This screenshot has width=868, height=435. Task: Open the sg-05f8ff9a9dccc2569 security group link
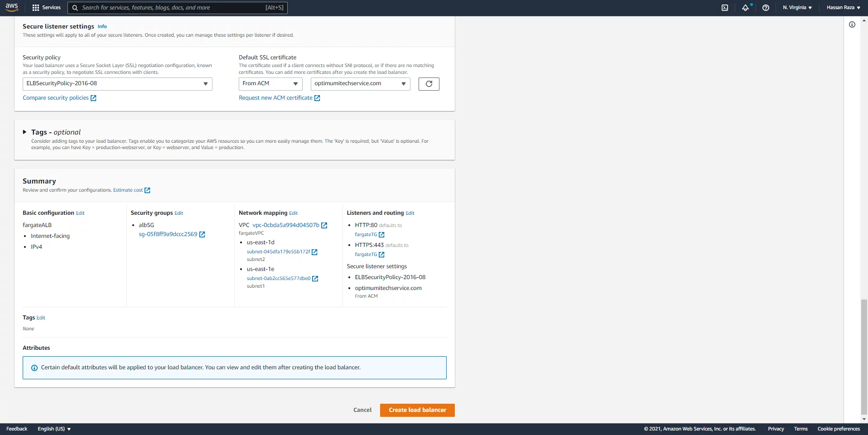click(x=168, y=234)
